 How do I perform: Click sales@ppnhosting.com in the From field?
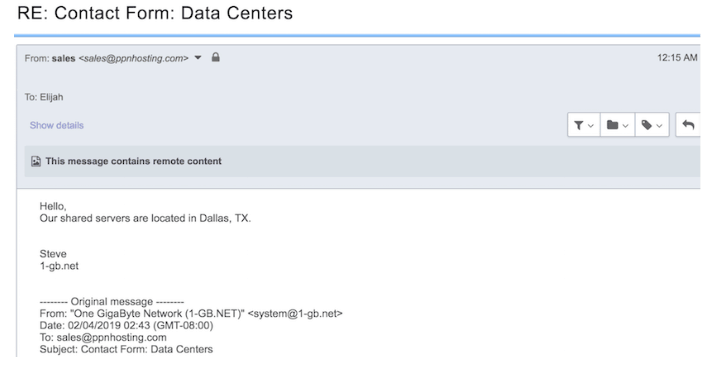[133, 58]
